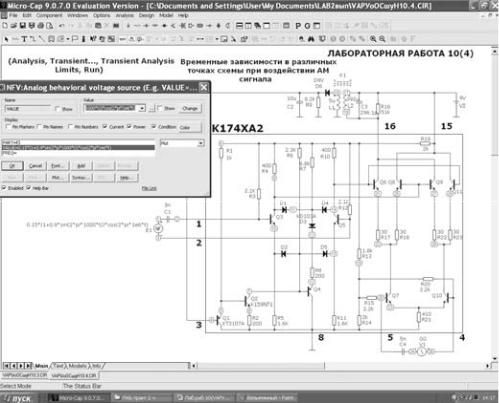Image resolution: width=499 pixels, height=403 pixels.
Task: Click the Tile Horizontal windows icon
Action: coord(239,26)
